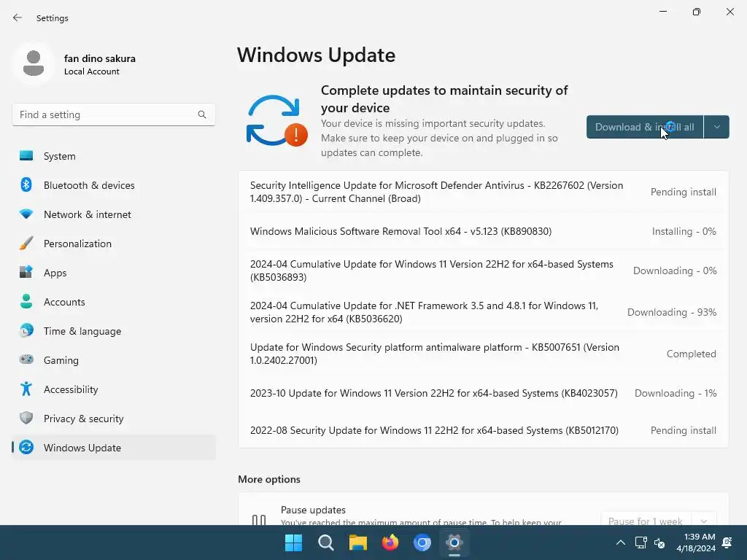
Task: Click the Network wifi icon in sidebar
Action: [x=26, y=214]
